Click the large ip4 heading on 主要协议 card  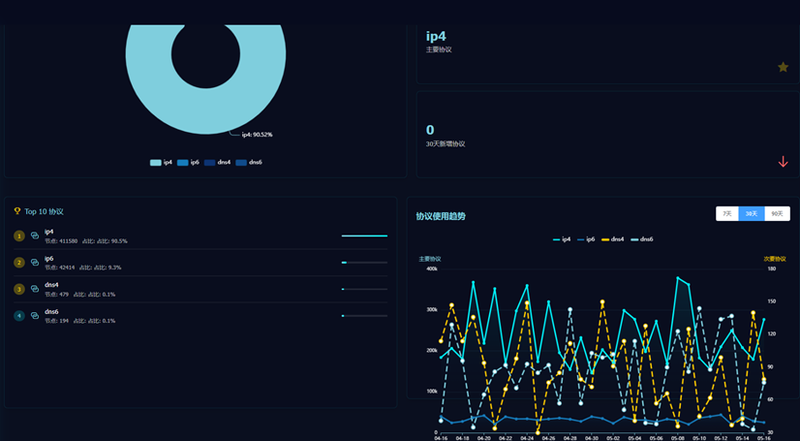pyautogui.click(x=436, y=36)
